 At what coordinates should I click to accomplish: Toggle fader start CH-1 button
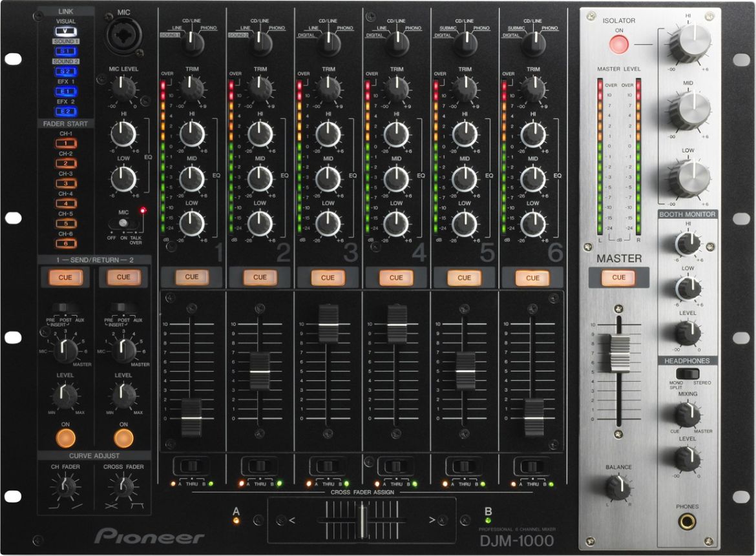click(65, 143)
